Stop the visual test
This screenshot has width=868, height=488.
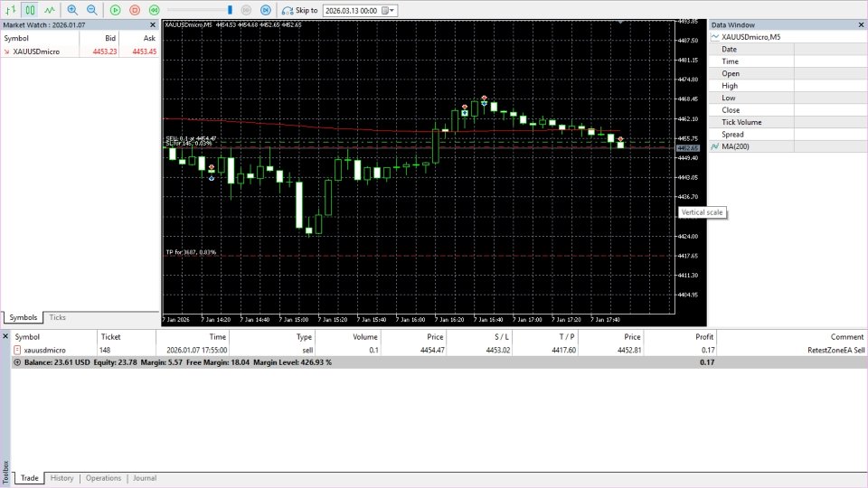(135, 10)
